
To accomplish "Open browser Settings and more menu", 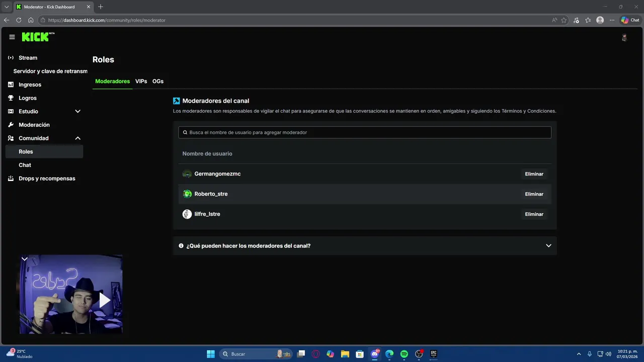I will [612, 20].
